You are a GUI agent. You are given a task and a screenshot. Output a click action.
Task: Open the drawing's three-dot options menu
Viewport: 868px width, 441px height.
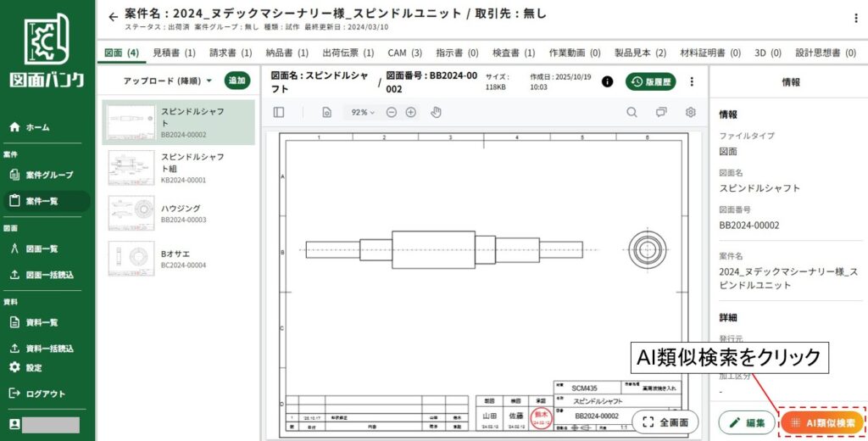pos(692,81)
